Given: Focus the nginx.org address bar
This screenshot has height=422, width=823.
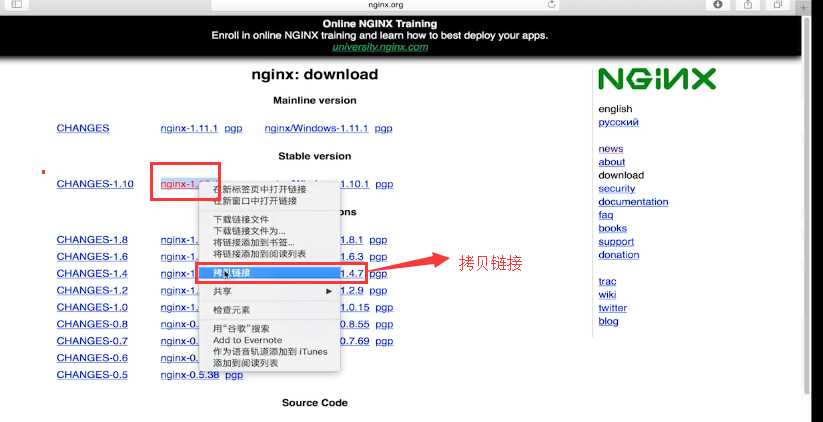Looking at the screenshot, I should [385, 5].
